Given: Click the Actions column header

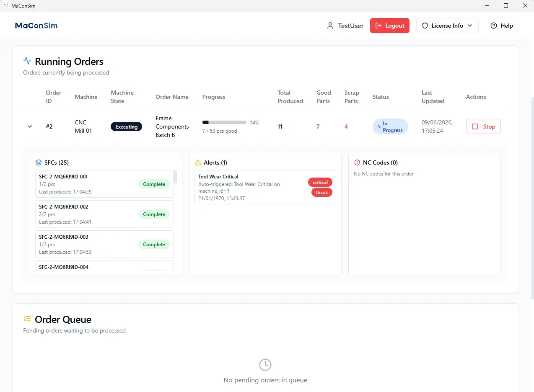Looking at the screenshot, I should coord(476,97).
